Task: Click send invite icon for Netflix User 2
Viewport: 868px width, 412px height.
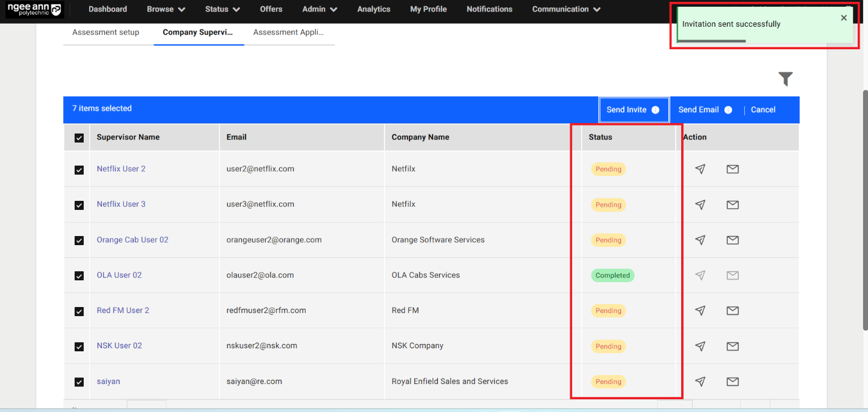Action: pyautogui.click(x=700, y=169)
